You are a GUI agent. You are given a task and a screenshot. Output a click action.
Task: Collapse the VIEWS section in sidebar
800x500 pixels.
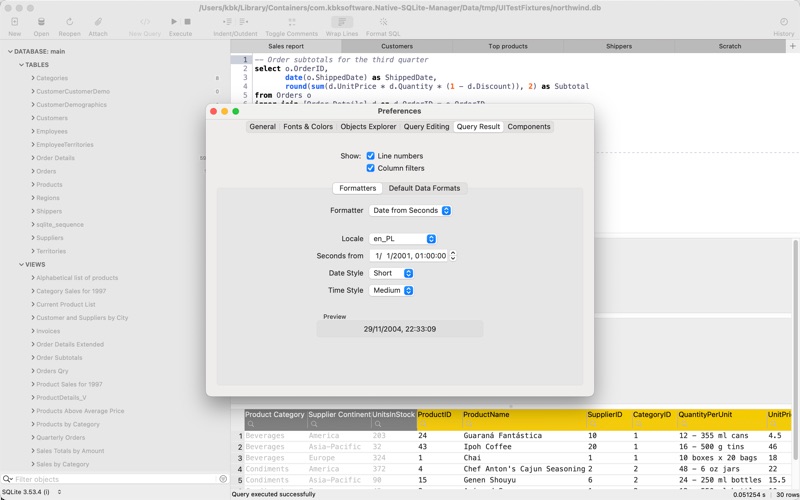pyautogui.click(x=21, y=264)
